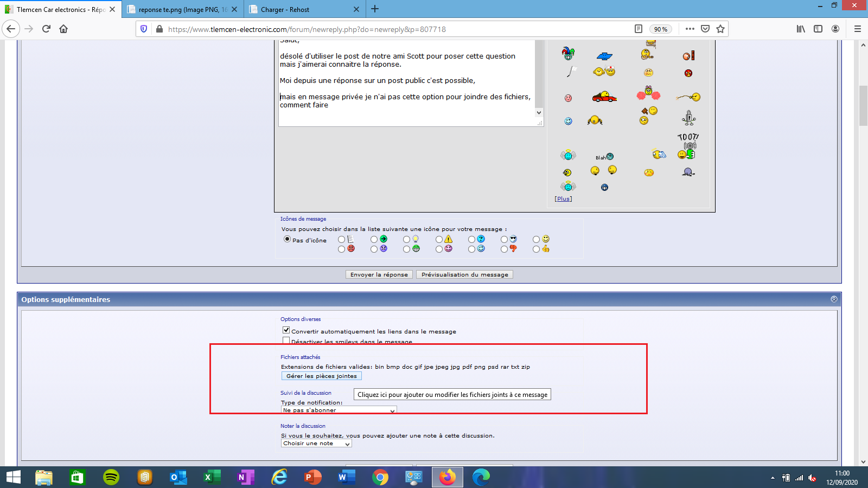
Task: Open Microsoft Edge from the taskbar
Action: coord(481,477)
